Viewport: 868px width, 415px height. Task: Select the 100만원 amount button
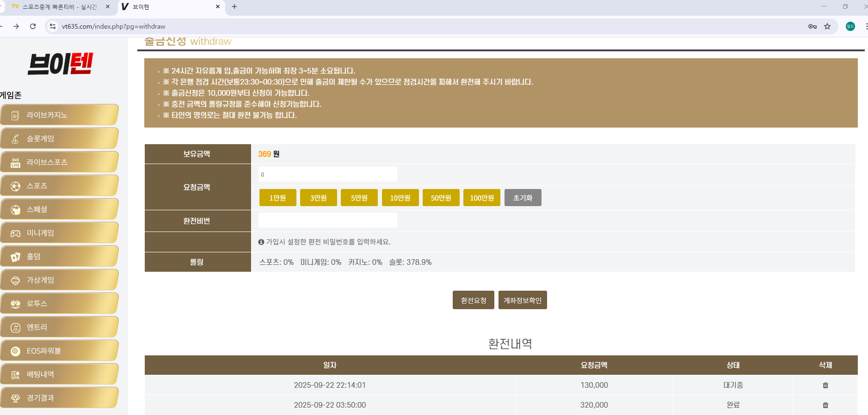(x=482, y=198)
